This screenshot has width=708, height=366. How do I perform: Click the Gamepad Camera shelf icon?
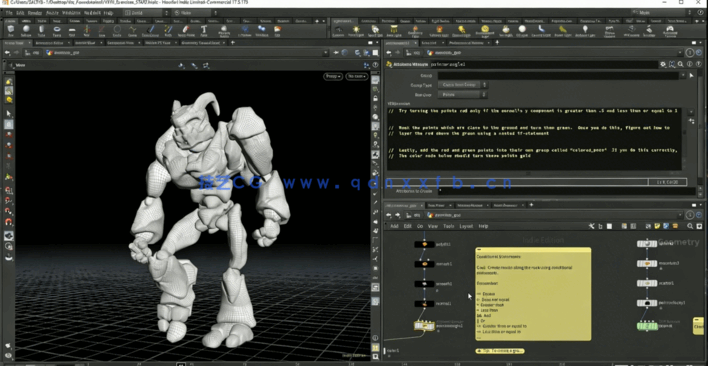point(670,30)
